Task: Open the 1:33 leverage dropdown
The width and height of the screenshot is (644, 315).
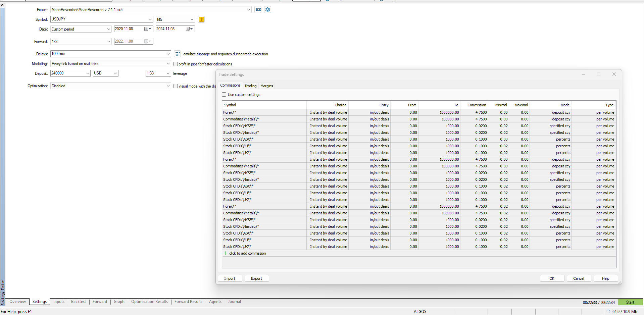Action: click(x=168, y=73)
